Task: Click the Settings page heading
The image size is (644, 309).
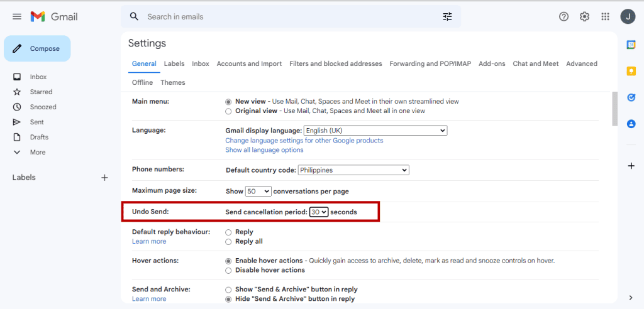Action: pos(147,43)
